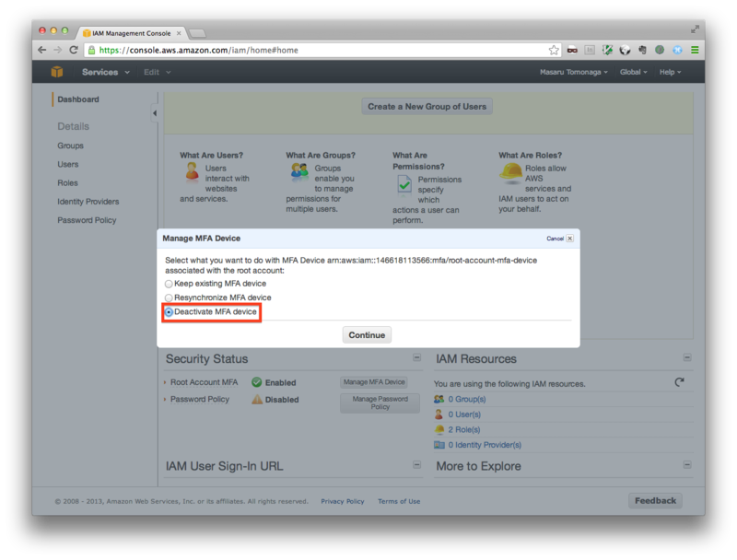Open Groups in the sidebar

point(71,146)
